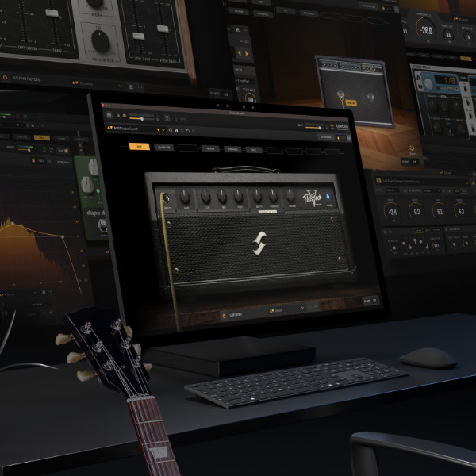The height and width of the screenshot is (476, 476).
Task: Click the REVERB SIZE knob in Studio Reverb
Action: point(101,41)
